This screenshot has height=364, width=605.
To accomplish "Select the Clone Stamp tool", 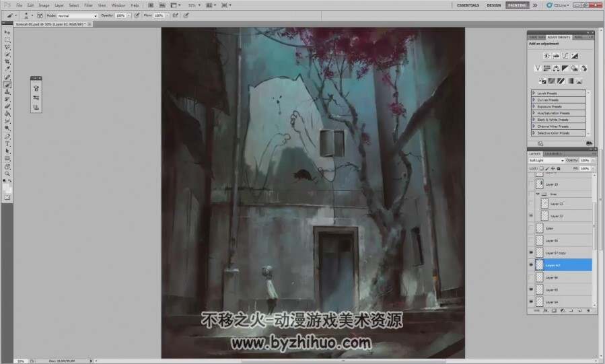I will pyautogui.click(x=7, y=92).
